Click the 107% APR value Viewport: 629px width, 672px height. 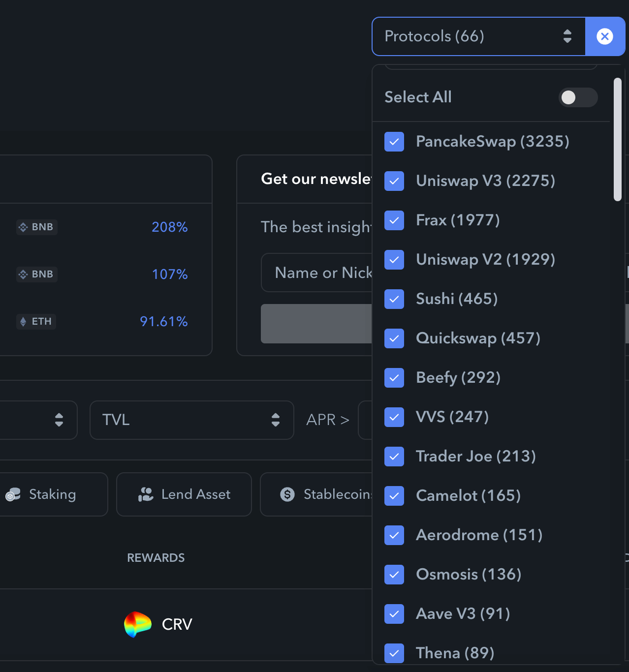[x=170, y=275]
